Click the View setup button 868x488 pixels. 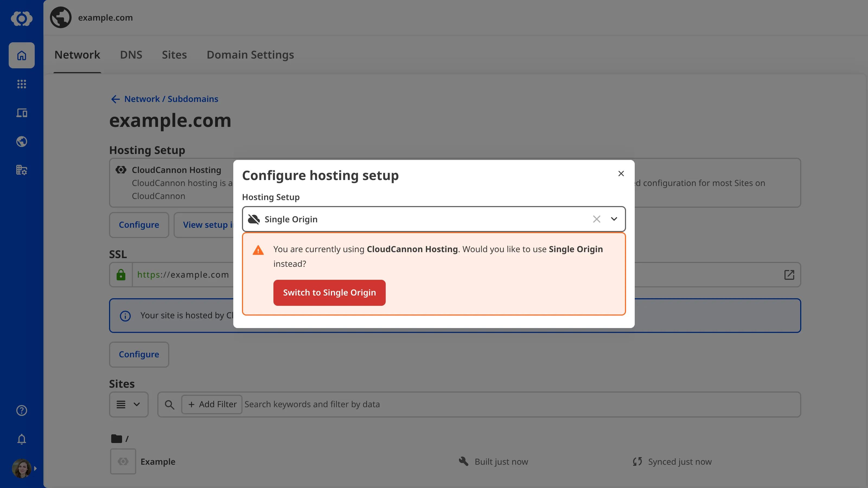(204, 225)
